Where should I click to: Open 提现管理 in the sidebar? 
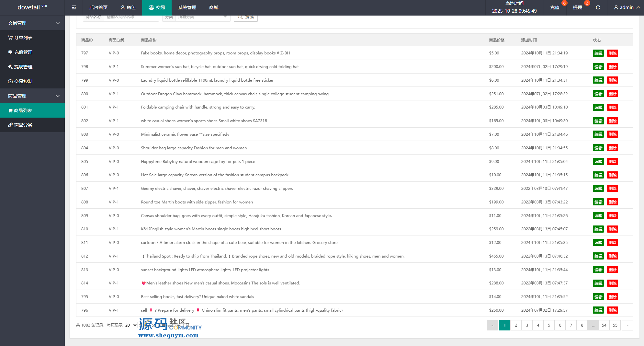coord(20,67)
